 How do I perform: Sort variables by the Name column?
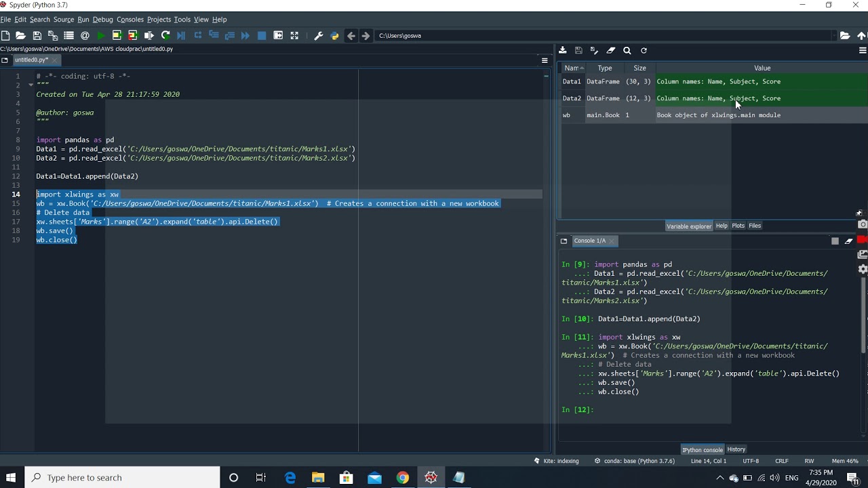574,68
